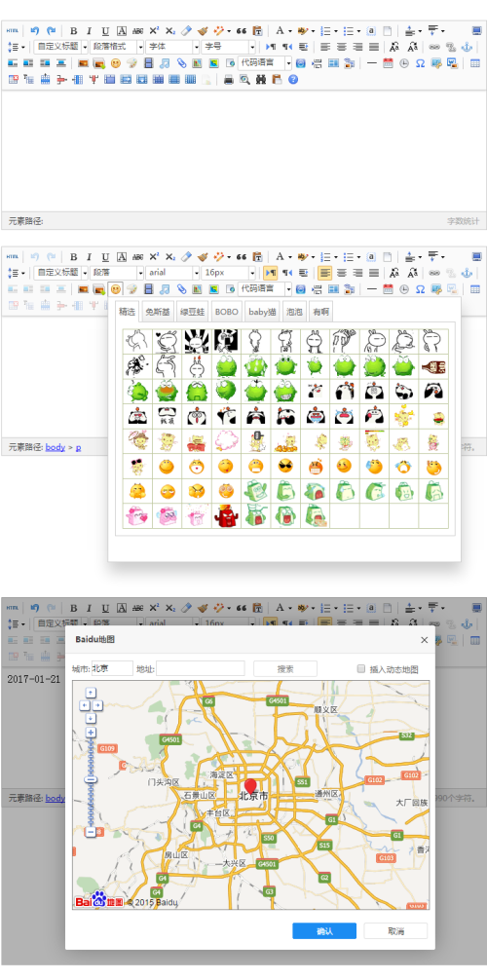This screenshot has height=980, width=487.
Task: Toggle Underline in the top editor
Action: [105, 30]
